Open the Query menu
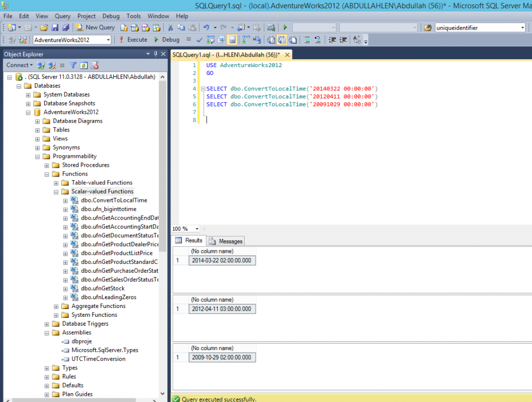The height and width of the screenshot is (402, 532). (62, 16)
